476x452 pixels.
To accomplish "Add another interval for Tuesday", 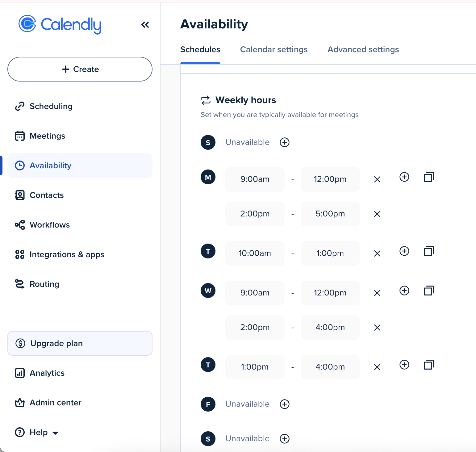I will pos(404,251).
